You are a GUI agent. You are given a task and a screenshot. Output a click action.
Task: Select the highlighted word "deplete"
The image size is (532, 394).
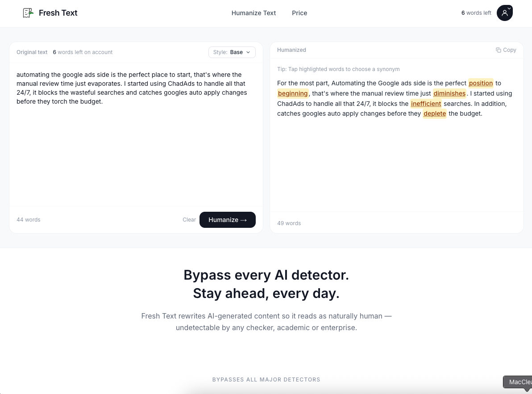(435, 113)
